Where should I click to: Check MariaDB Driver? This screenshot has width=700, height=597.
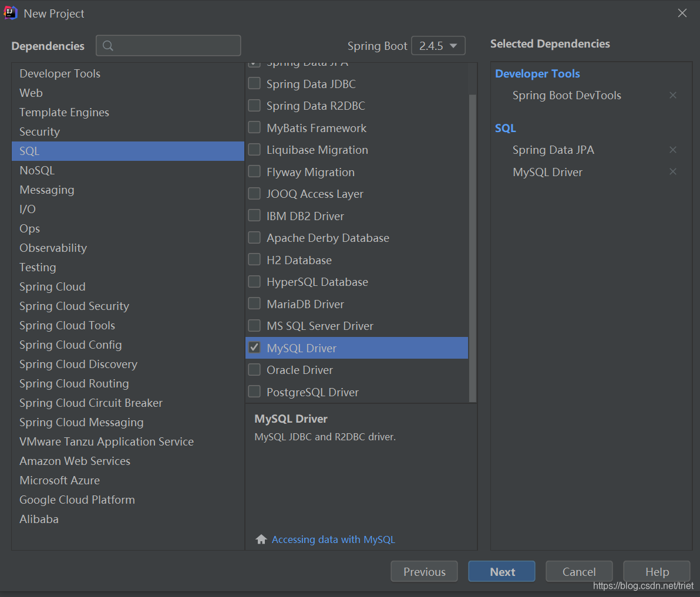[x=254, y=303]
